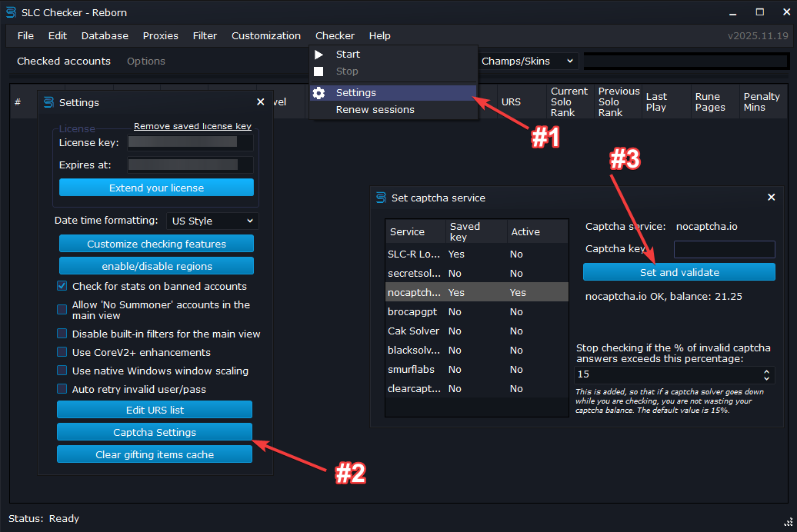Open Captcha Settings button
797x532 pixels.
click(x=155, y=432)
